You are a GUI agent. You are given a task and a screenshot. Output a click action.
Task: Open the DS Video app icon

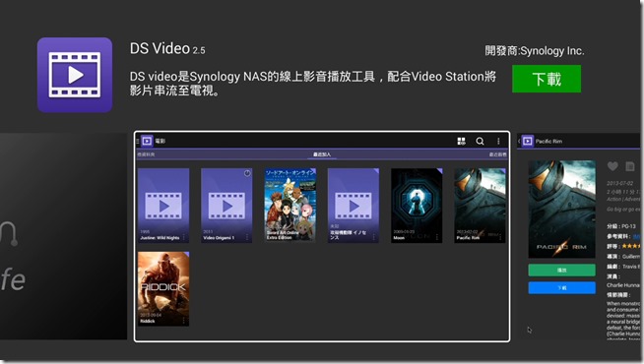pos(75,75)
